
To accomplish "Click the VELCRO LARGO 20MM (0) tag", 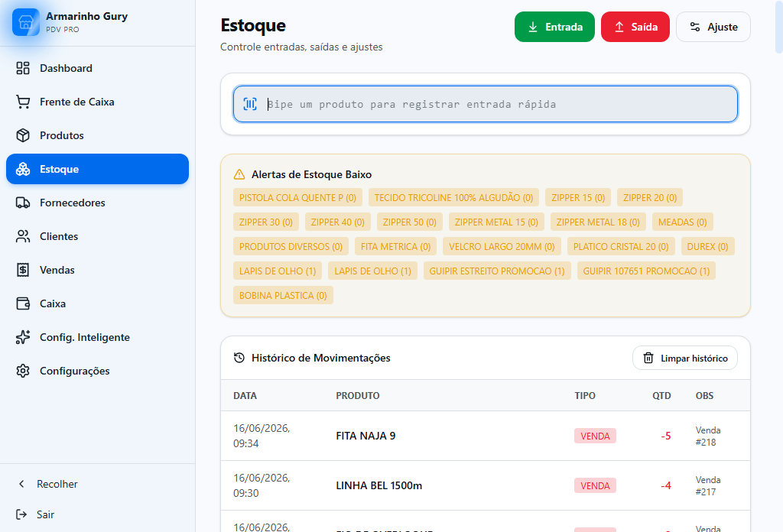I will (x=502, y=247).
